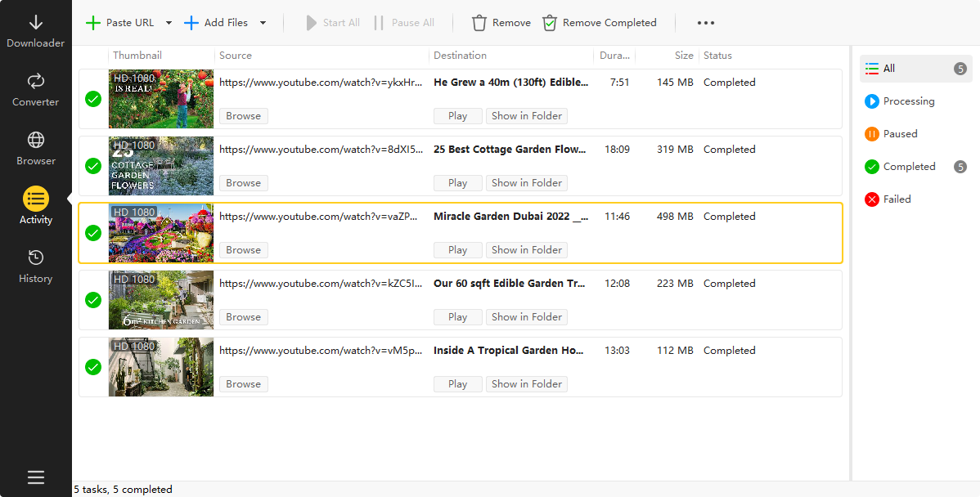Expand the Add Files dropdown arrow
980x497 pixels.
263,23
